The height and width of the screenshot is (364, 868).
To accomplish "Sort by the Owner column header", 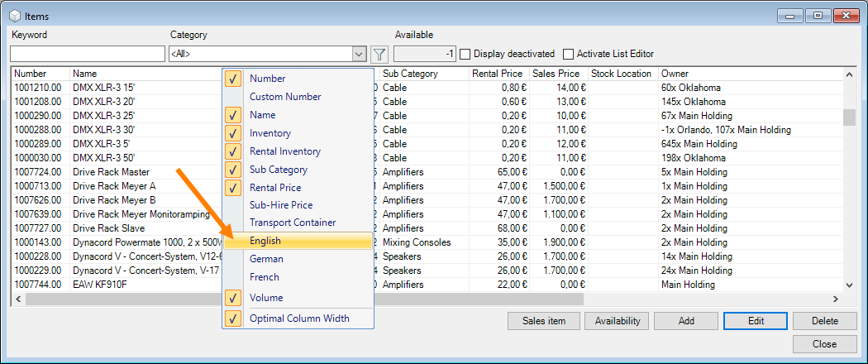I will (x=675, y=74).
